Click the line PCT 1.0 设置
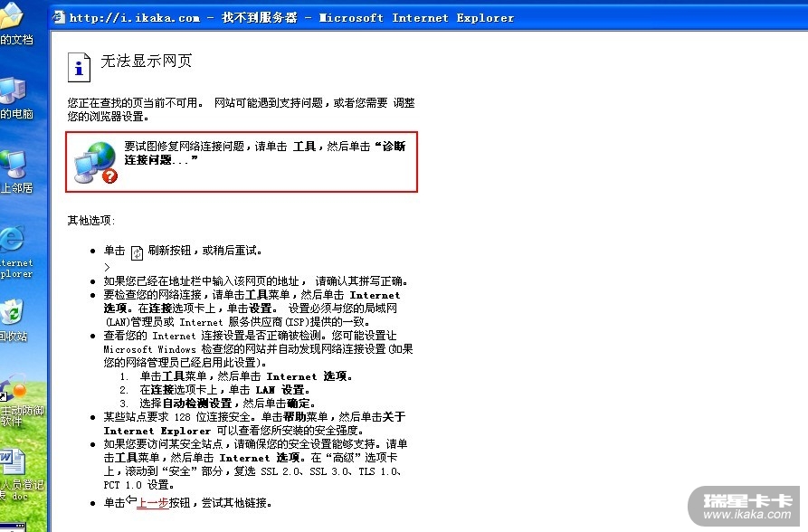The image size is (808, 532). [x=139, y=485]
